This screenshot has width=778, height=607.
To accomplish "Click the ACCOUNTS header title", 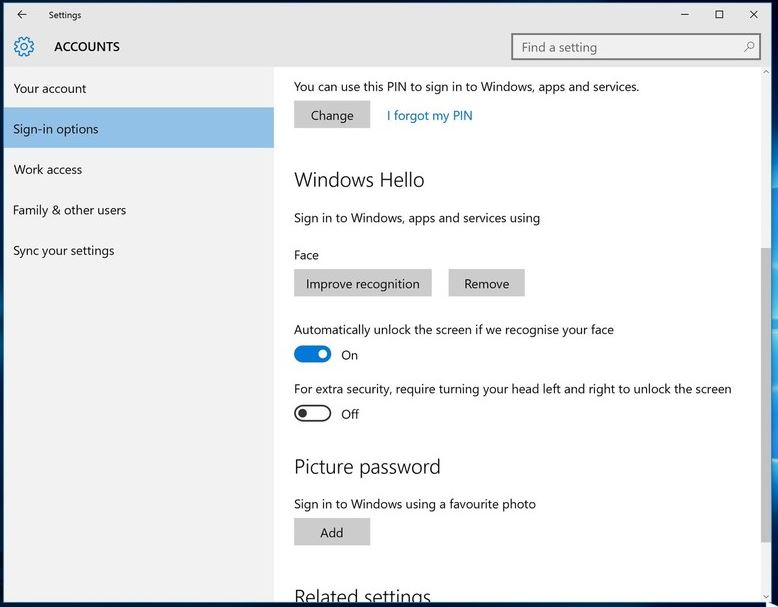I will [x=87, y=47].
